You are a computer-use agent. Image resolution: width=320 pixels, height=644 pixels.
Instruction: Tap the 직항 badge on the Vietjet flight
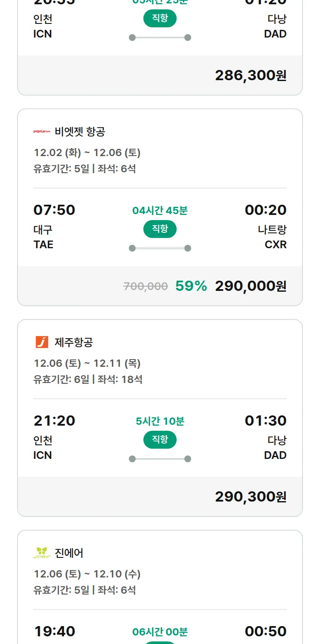pyautogui.click(x=160, y=229)
